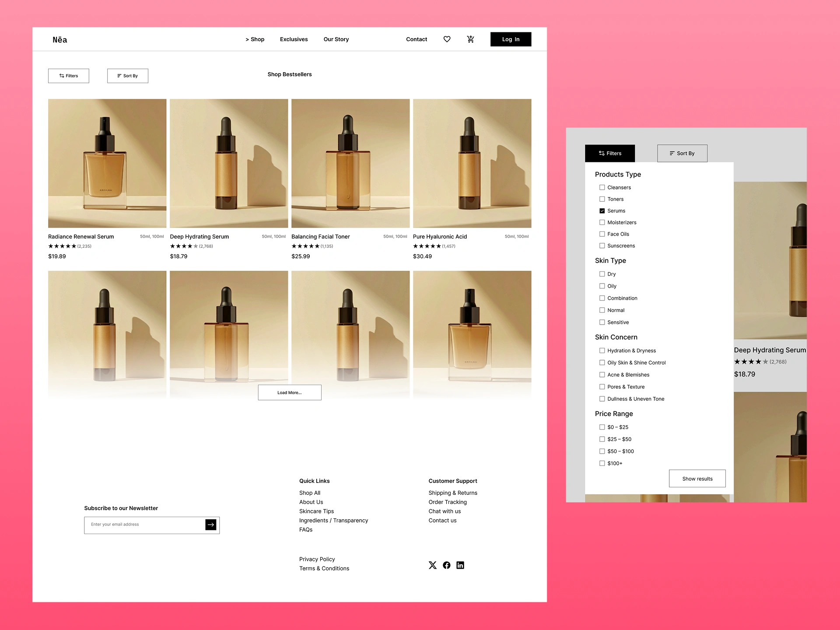Click the newsletter submit arrow icon
The height and width of the screenshot is (630, 840).
pos(211,525)
